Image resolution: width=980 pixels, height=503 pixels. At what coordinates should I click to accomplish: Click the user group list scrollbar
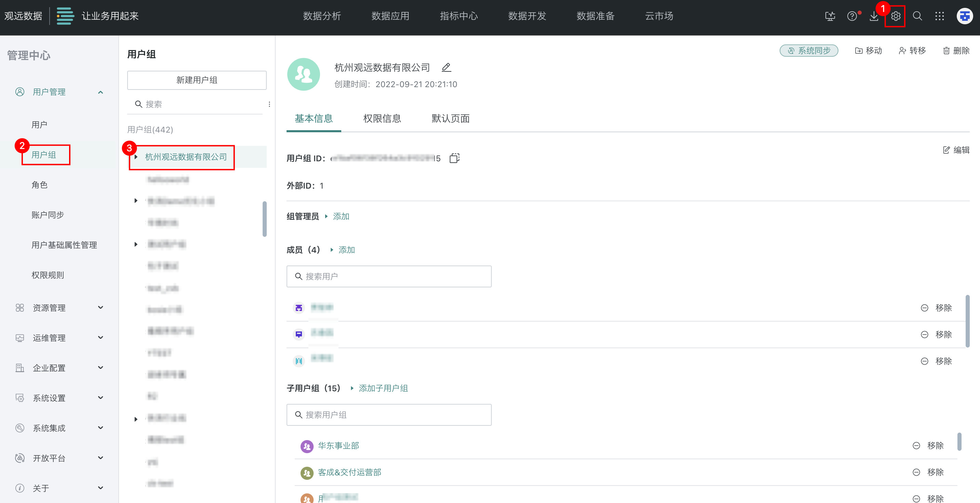[x=264, y=219]
